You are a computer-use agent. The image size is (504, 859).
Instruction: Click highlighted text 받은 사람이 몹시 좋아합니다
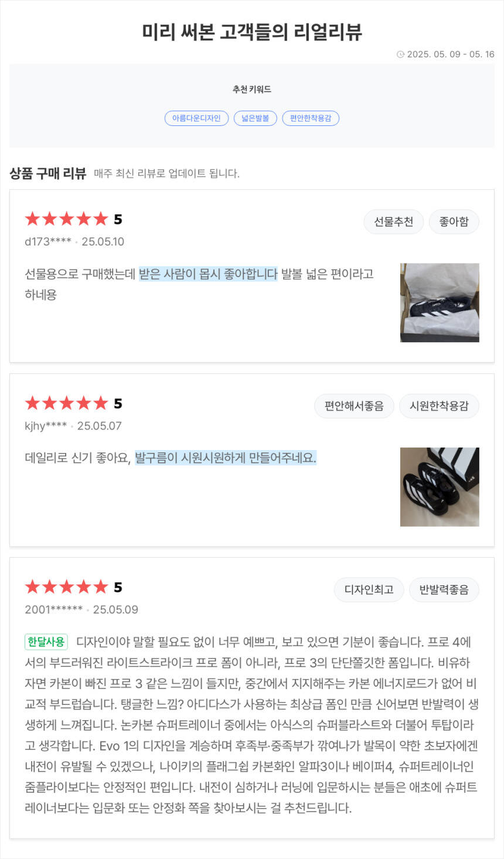pyautogui.click(x=208, y=274)
